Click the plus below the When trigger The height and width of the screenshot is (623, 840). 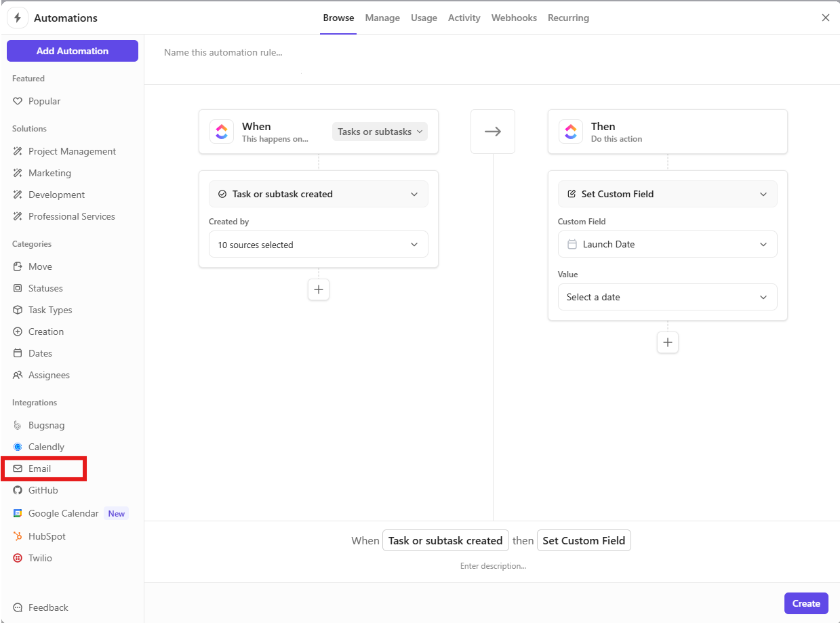click(319, 289)
